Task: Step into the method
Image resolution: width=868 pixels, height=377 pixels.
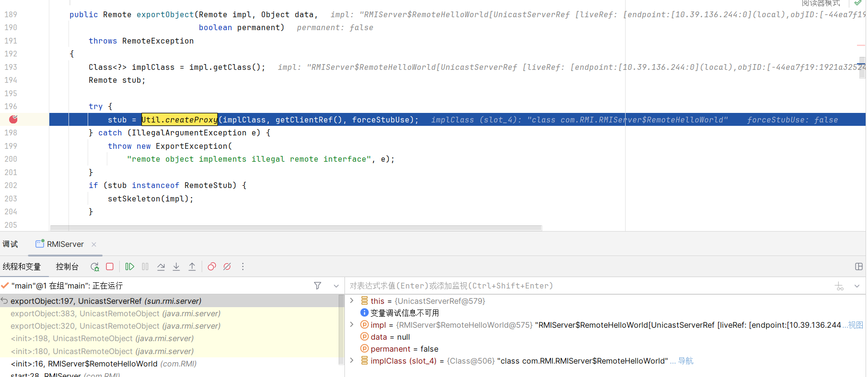Action: click(176, 266)
